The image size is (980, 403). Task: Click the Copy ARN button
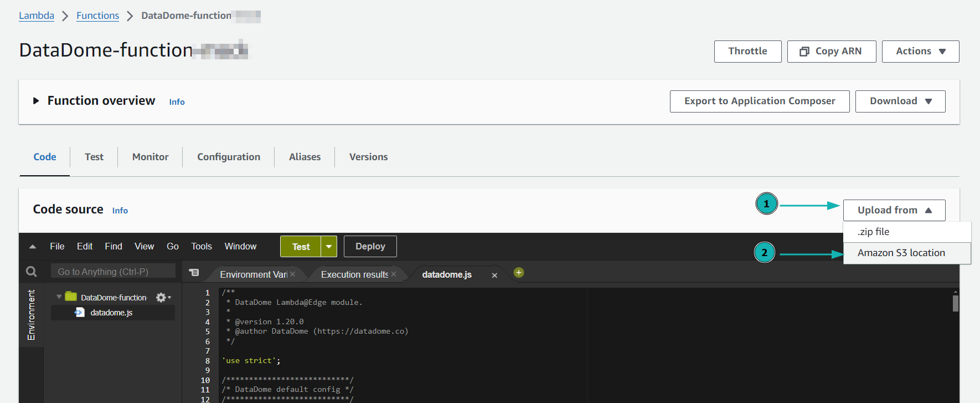pyautogui.click(x=832, y=52)
